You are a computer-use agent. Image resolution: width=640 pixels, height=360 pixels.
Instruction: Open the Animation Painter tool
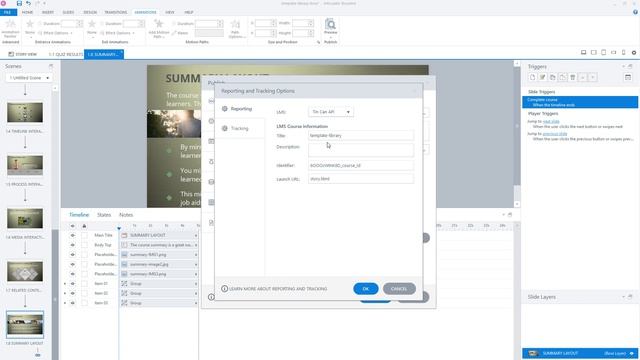10,28
